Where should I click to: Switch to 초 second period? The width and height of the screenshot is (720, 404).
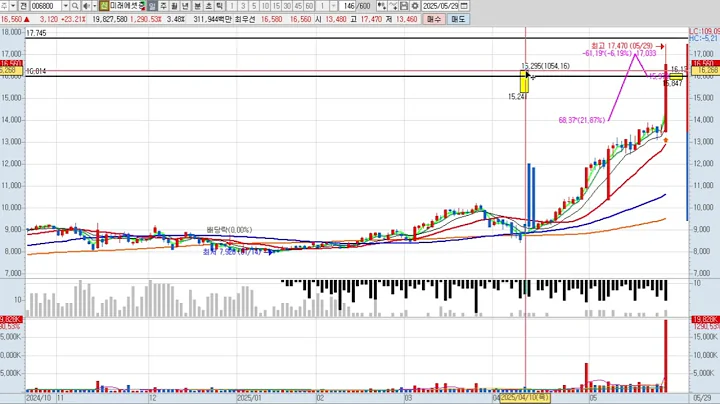pyautogui.click(x=208, y=6)
